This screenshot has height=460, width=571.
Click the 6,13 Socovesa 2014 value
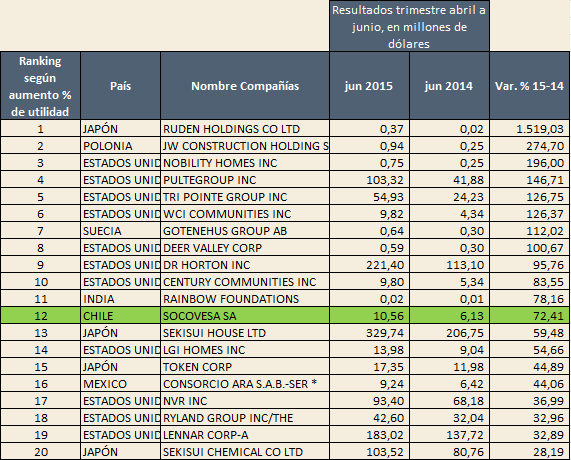449,315
